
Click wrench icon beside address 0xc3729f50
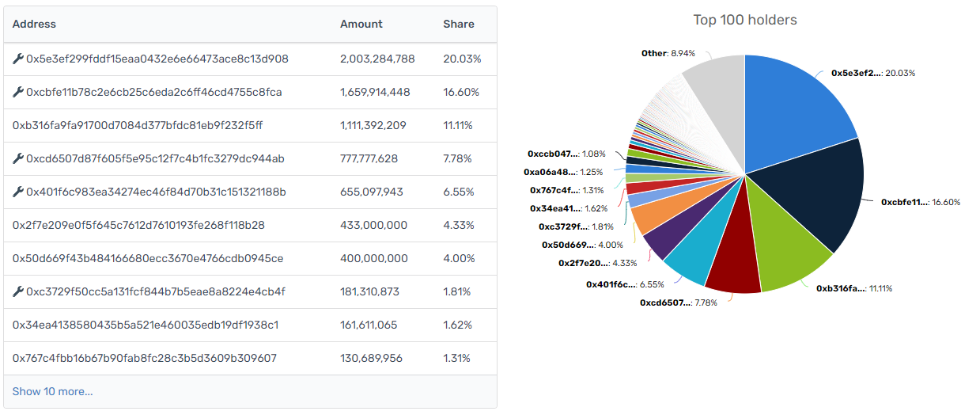(x=18, y=292)
